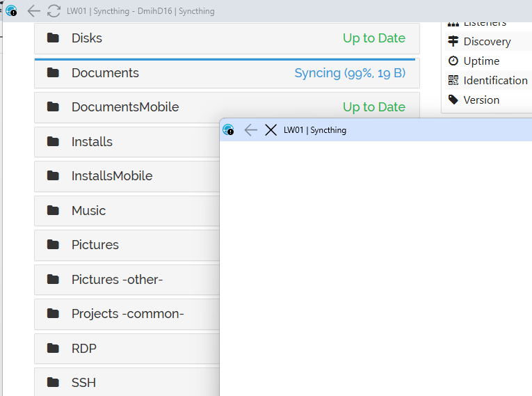Expand the RDP folder entry
Image resolution: width=532 pixels, height=396 pixels.
click(83, 348)
